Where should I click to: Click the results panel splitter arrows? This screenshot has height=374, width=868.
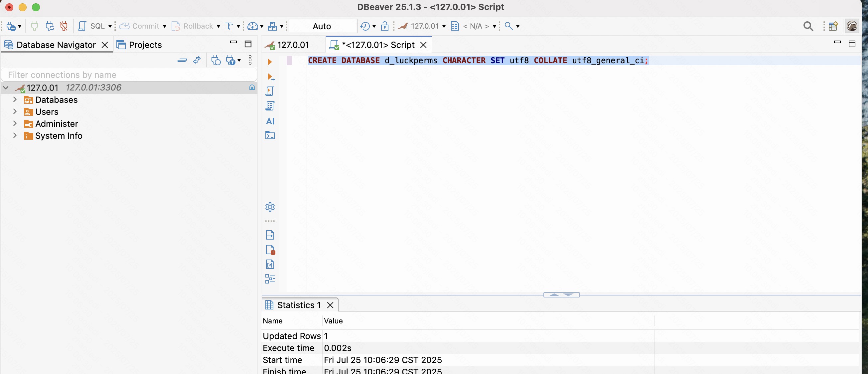pos(561,295)
